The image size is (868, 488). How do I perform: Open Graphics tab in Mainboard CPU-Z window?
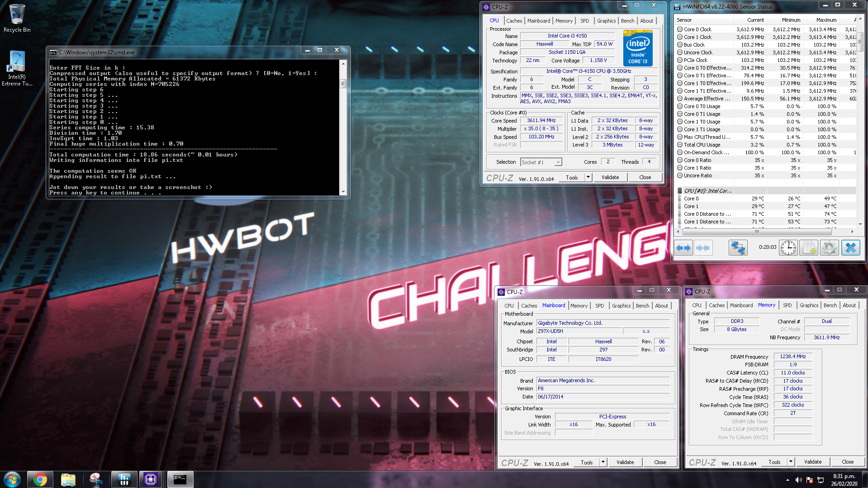click(x=621, y=306)
